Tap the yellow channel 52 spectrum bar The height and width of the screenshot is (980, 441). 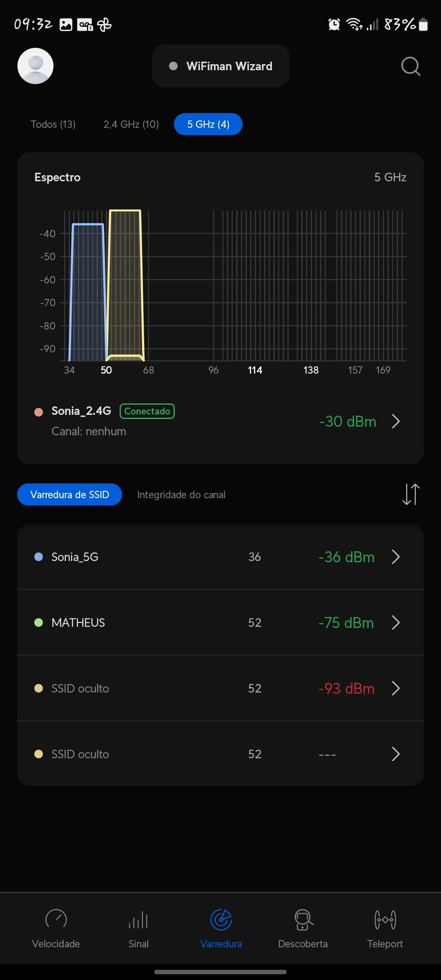coord(125,286)
